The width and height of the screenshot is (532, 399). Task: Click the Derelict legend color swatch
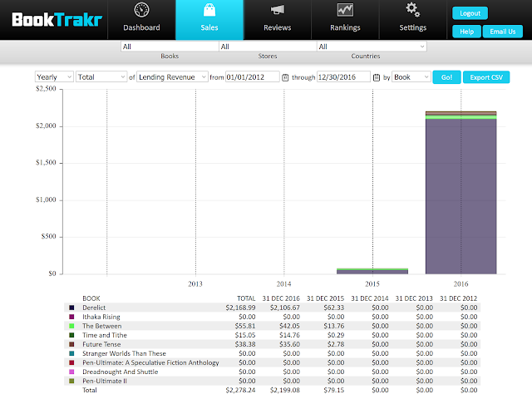tap(71, 308)
